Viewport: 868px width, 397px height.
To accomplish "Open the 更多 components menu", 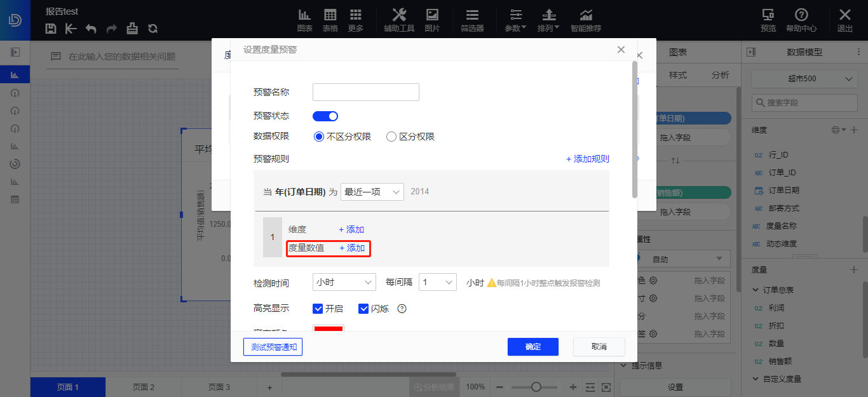I will 356,20.
